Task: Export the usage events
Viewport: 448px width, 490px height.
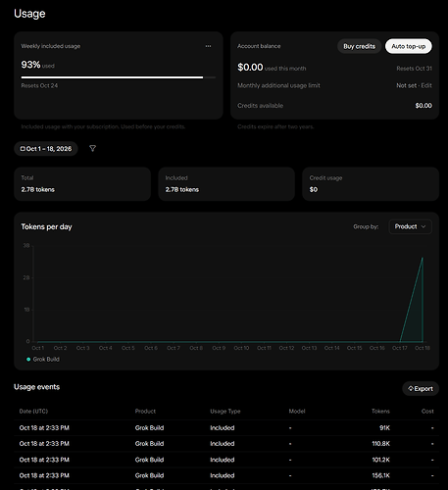Action: point(421,389)
